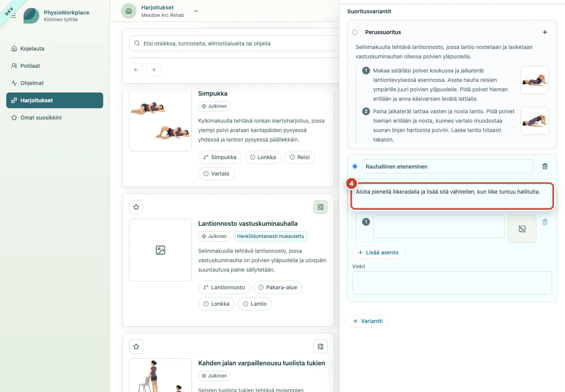Image resolution: width=565 pixels, height=392 pixels.
Task: Click the PhysioWorkplace leaf logo
Action: coord(31,16)
